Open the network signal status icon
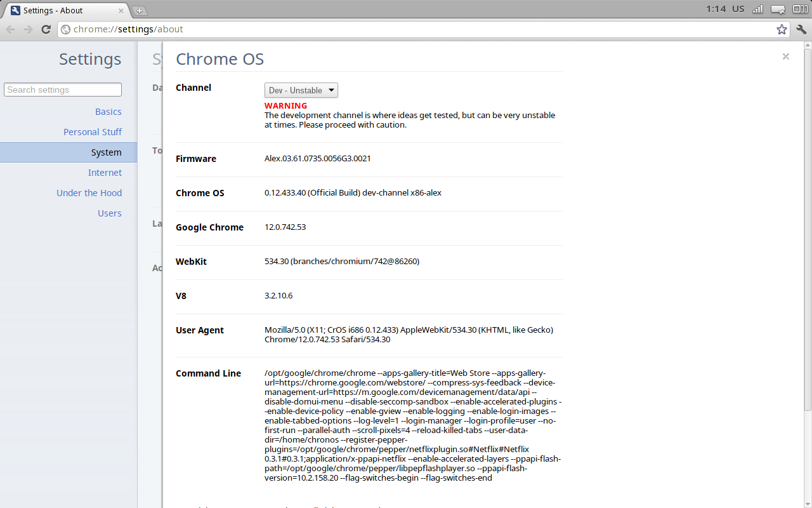Viewport: 812px width, 508px height. tap(757, 9)
